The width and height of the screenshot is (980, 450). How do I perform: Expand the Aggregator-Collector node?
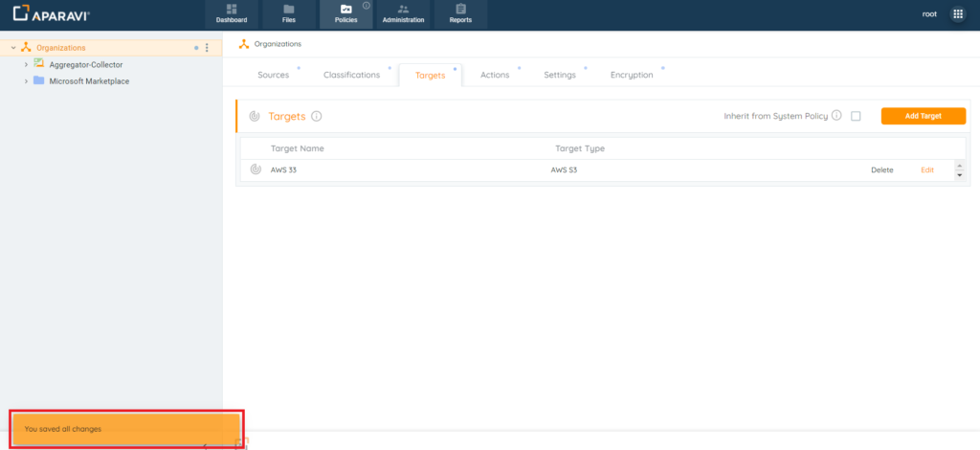point(26,64)
